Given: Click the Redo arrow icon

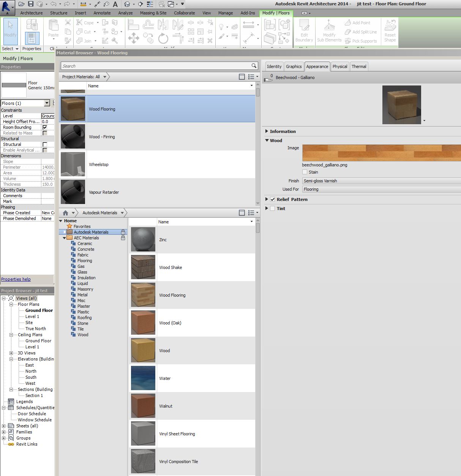Looking at the screenshot, I should (x=67, y=4).
